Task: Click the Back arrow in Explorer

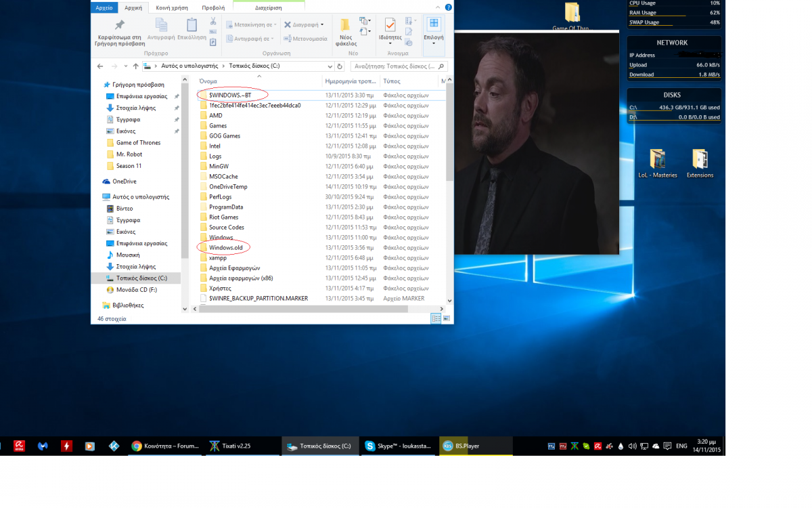Action: coord(100,66)
